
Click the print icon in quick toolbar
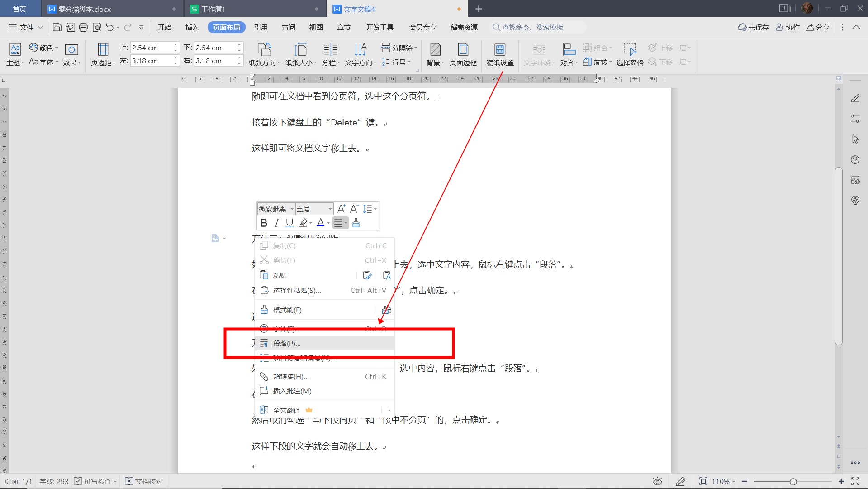point(83,28)
